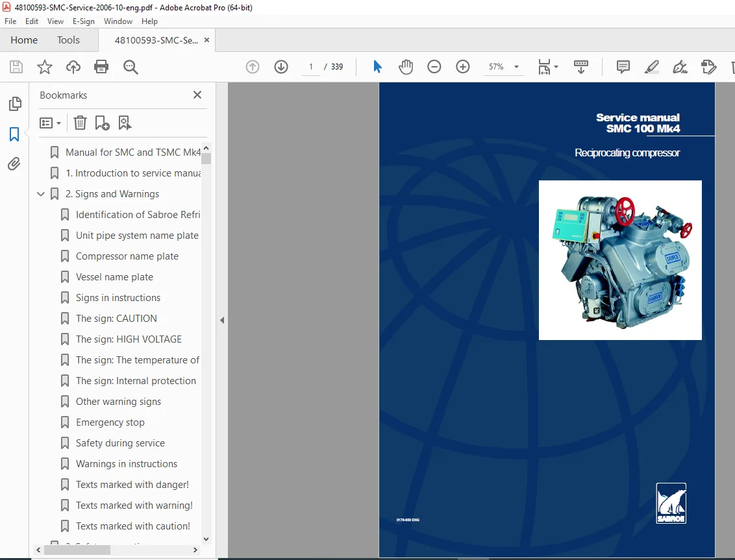Click the stamp tool icon

pyautogui.click(x=708, y=67)
